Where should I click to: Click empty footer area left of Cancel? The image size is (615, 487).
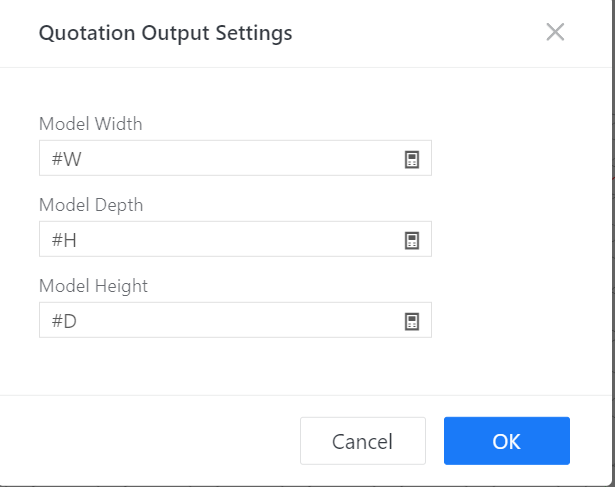pyautogui.click(x=150, y=441)
